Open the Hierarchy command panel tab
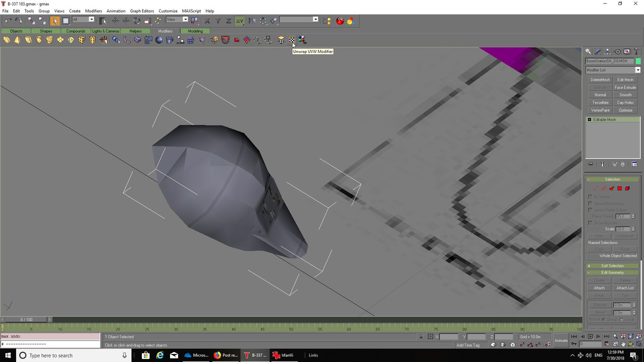Image resolution: width=644 pixels, height=362 pixels. point(608,52)
